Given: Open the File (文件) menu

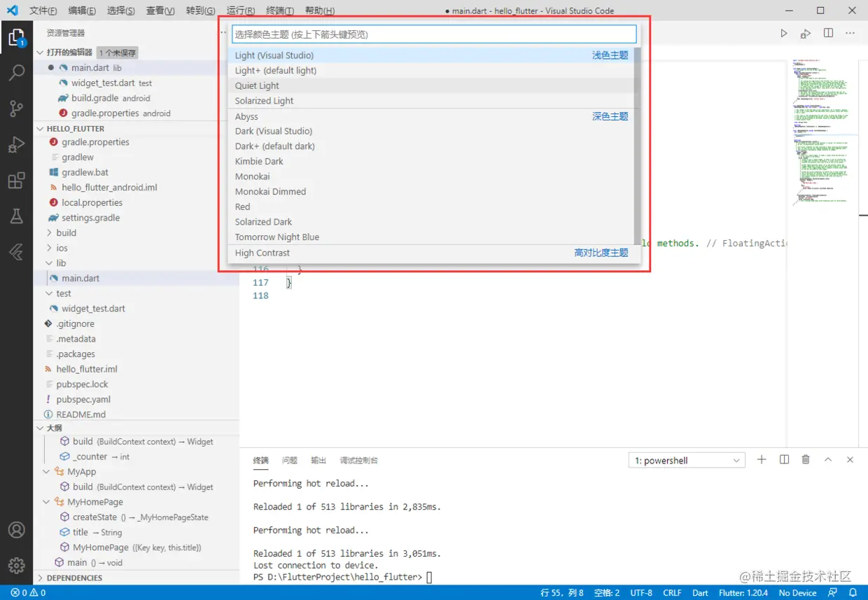Looking at the screenshot, I should click(x=43, y=11).
